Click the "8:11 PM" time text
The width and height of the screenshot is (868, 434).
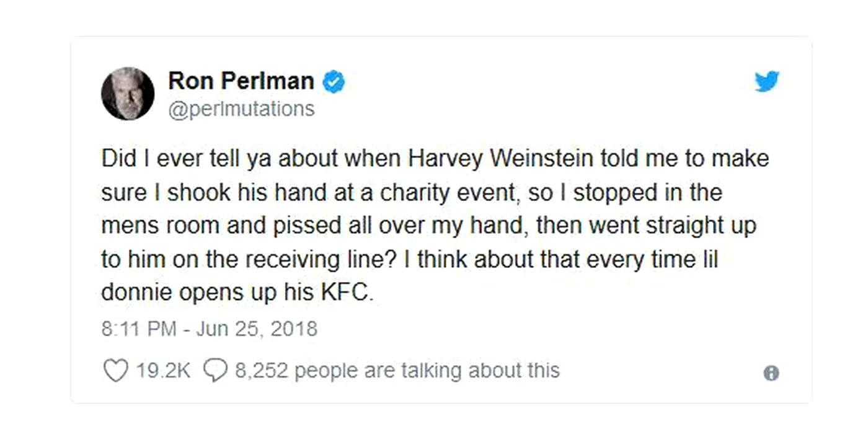(139, 329)
